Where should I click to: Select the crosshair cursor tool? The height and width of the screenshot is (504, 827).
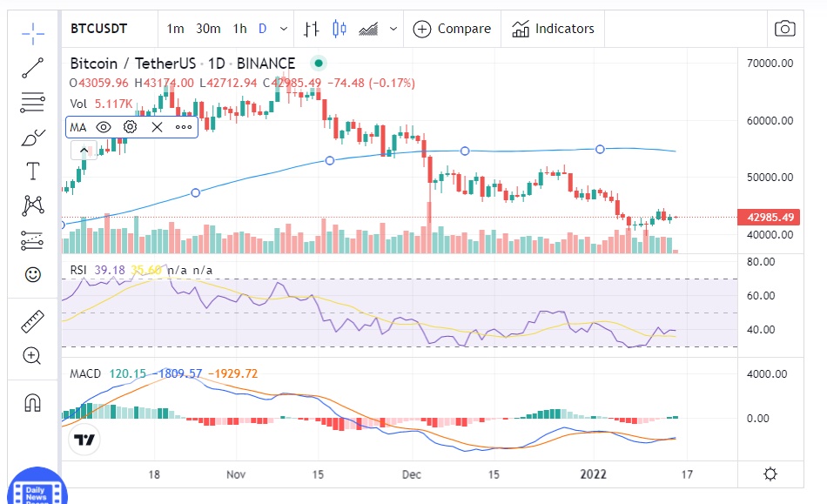33,33
